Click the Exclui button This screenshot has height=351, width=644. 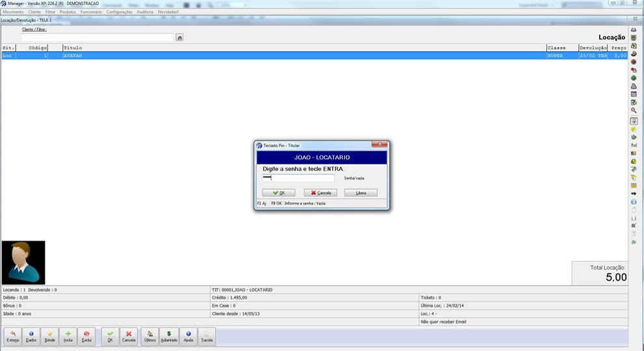(x=86, y=336)
